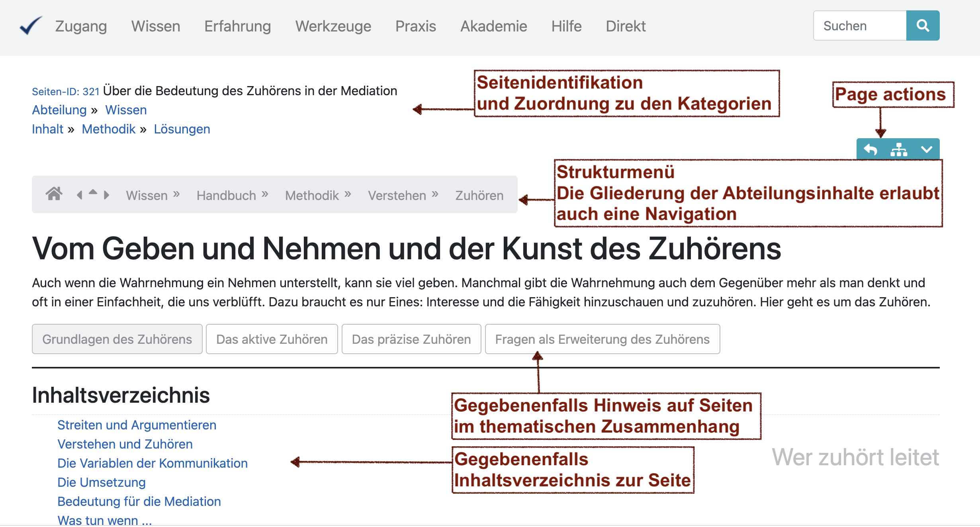This screenshot has height=527, width=980.
Task: Open the sitemap structure icon
Action: [899, 150]
